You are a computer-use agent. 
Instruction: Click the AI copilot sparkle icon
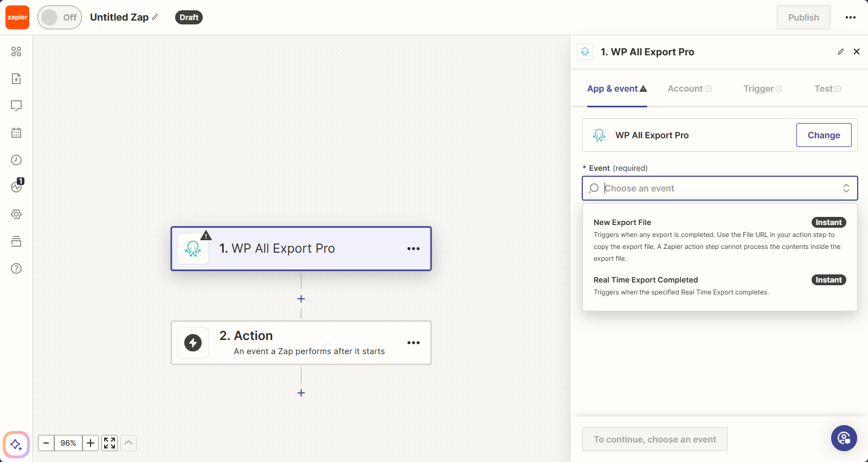pyautogui.click(x=16, y=445)
